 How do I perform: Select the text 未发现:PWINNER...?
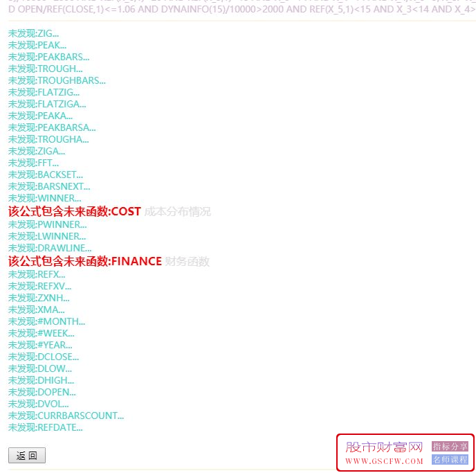tap(48, 225)
